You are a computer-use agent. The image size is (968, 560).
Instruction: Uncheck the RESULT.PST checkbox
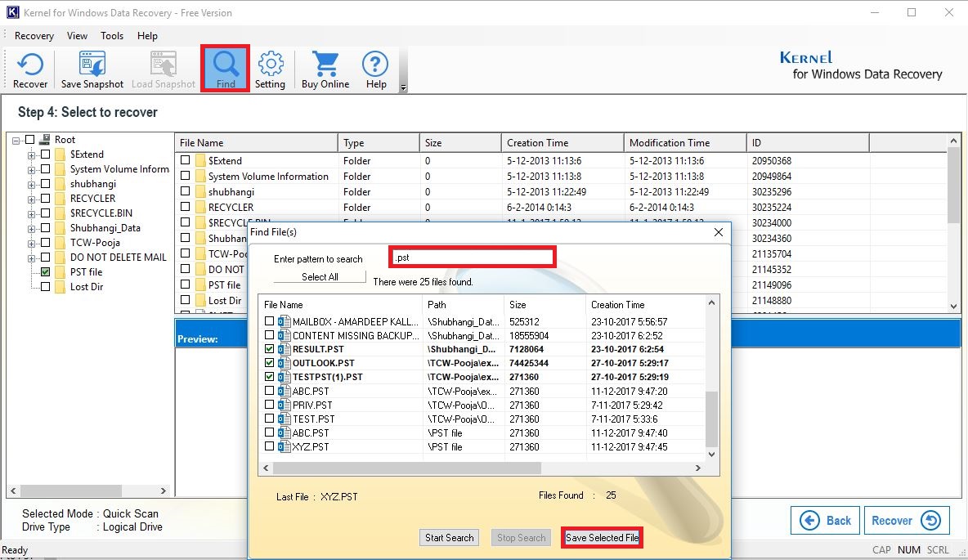pos(269,349)
